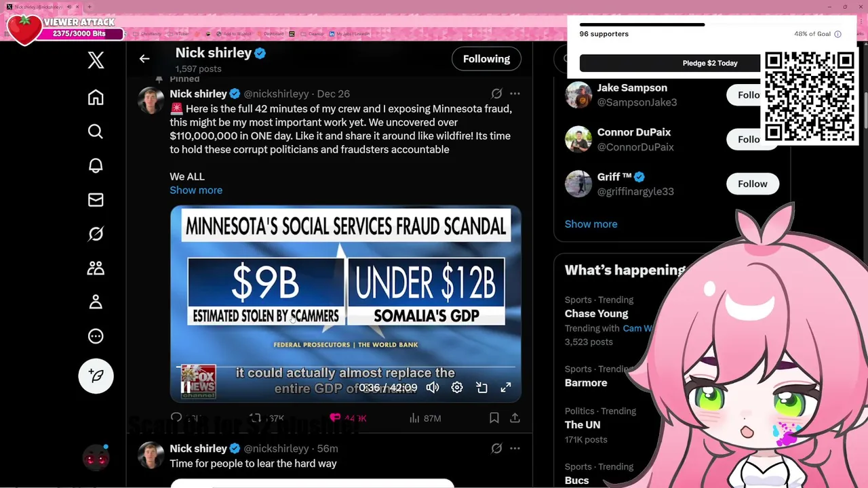Open the three-dot menu on 56m post
The image size is (868, 488).
tap(515, 448)
